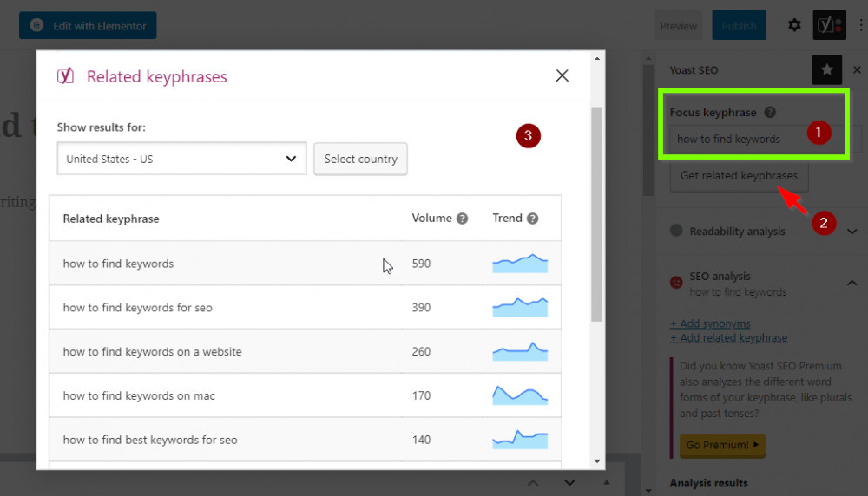Click the 260 volume value
This screenshot has height=496, width=868.
coord(421,352)
